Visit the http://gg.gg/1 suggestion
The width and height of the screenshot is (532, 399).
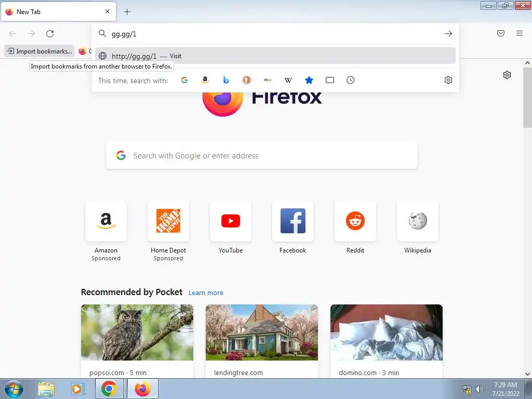pos(275,56)
